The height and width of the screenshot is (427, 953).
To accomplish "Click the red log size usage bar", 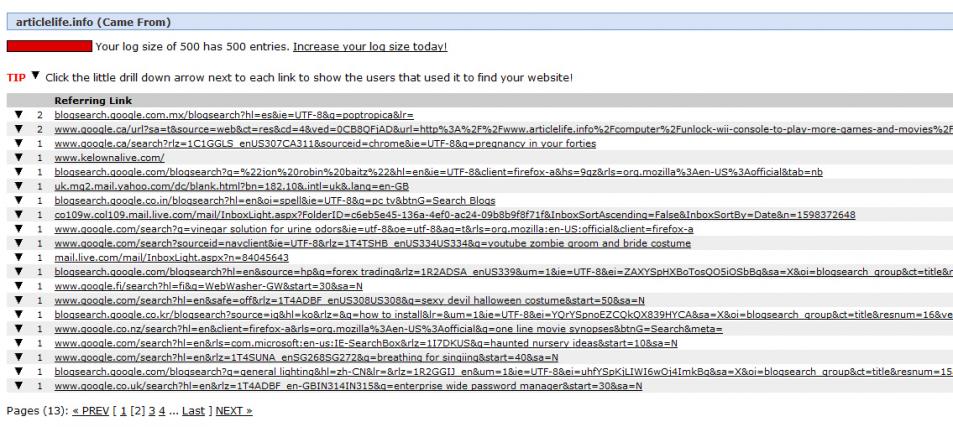I will click(49, 46).
